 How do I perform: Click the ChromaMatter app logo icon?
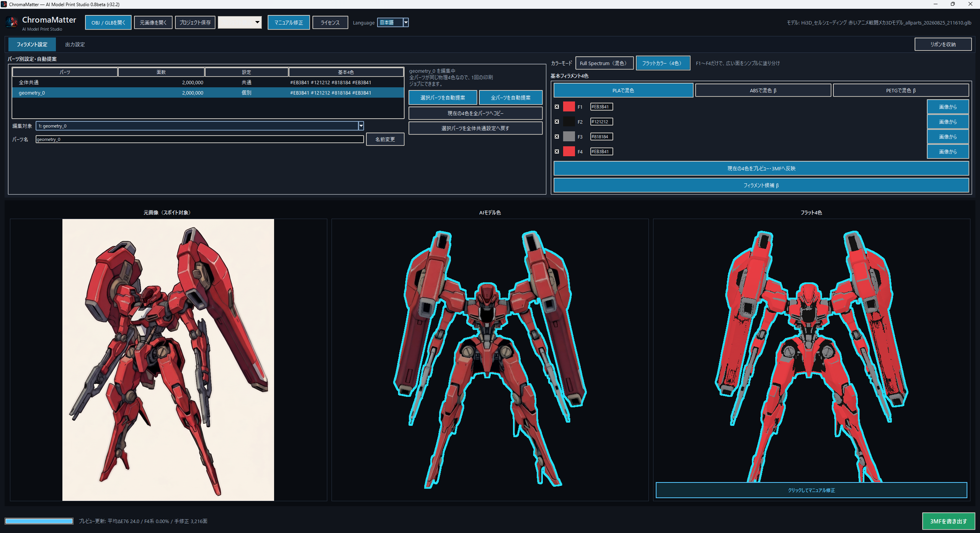(x=11, y=23)
